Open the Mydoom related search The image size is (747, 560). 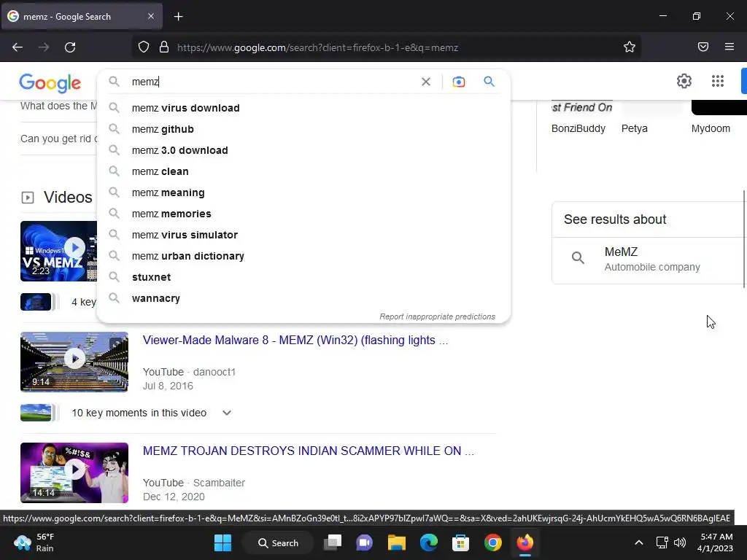(711, 128)
